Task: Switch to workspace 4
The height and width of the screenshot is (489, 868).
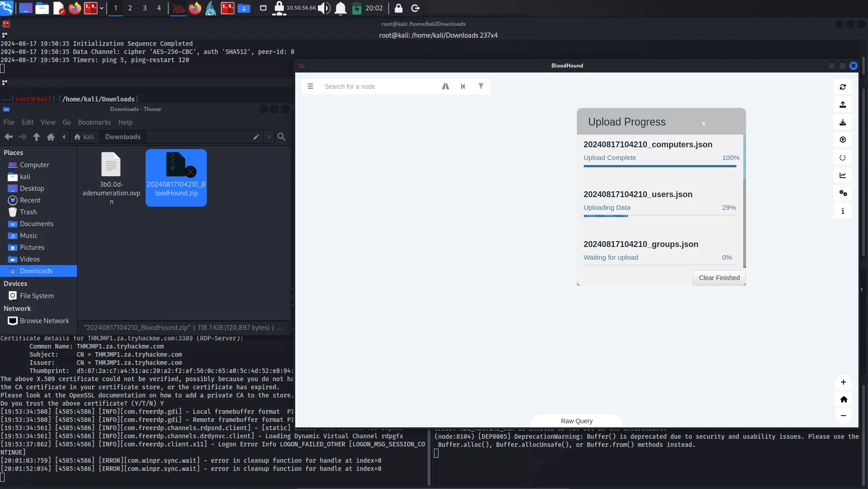Action: click(159, 8)
